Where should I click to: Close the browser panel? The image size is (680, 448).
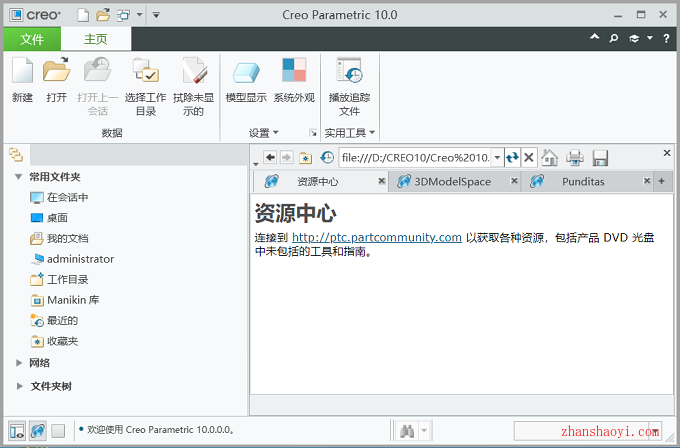pos(667,153)
